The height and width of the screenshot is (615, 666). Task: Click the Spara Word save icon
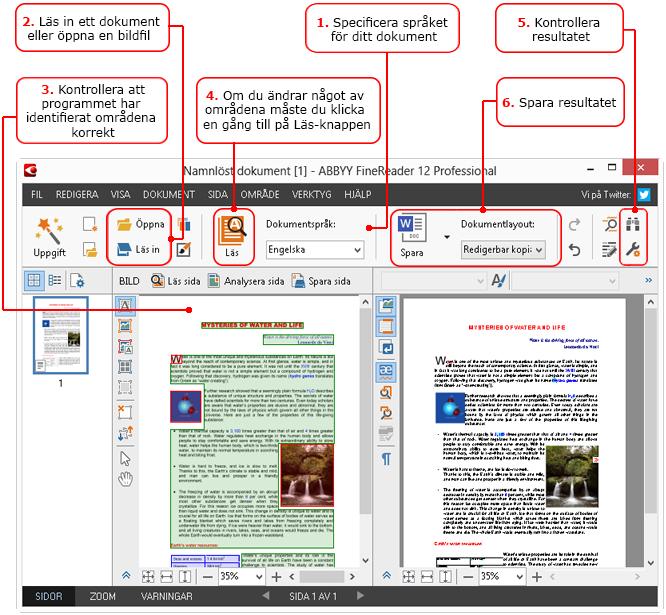412,236
